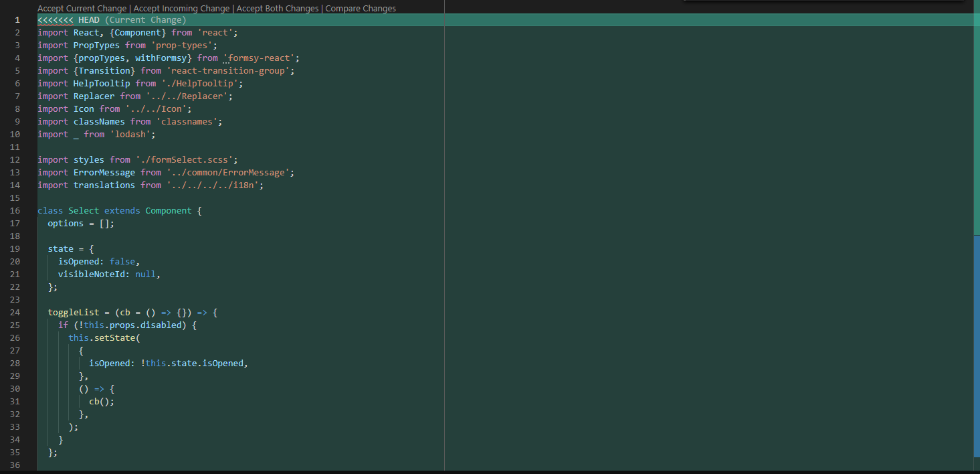Click the '<<<<<<< HEAD' conflict marker text
The height and width of the screenshot is (474, 980).
pyautogui.click(x=68, y=20)
